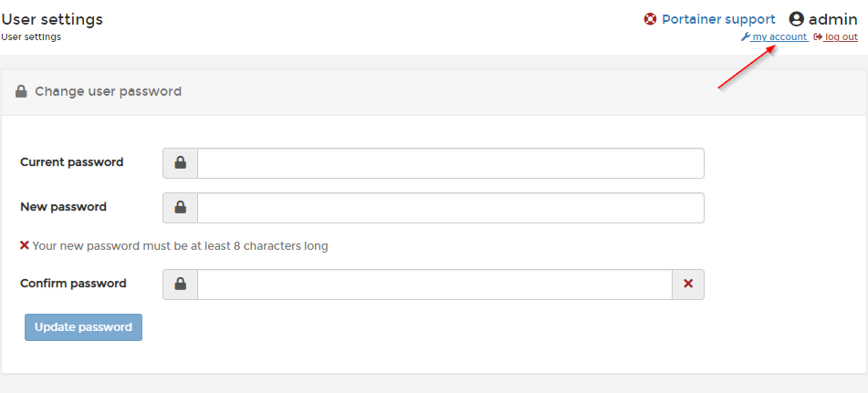The image size is (868, 393).
Task: Click the admin user avatar icon
Action: 796,19
